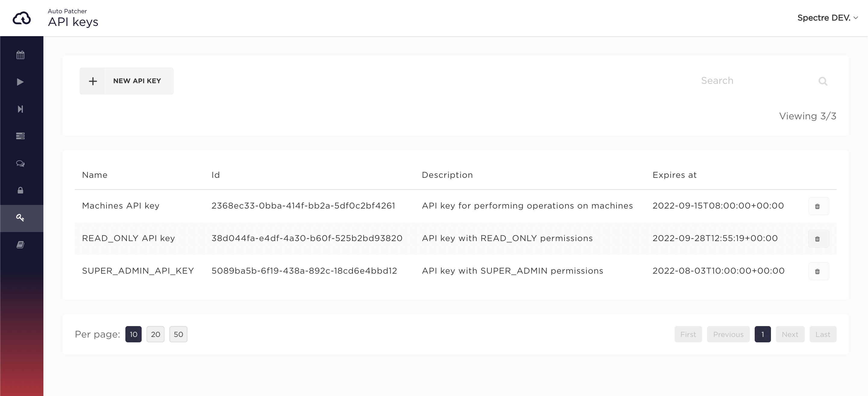Viewport: 868px width, 396px height.
Task: Click the play button icon in sidebar
Action: 21,82
